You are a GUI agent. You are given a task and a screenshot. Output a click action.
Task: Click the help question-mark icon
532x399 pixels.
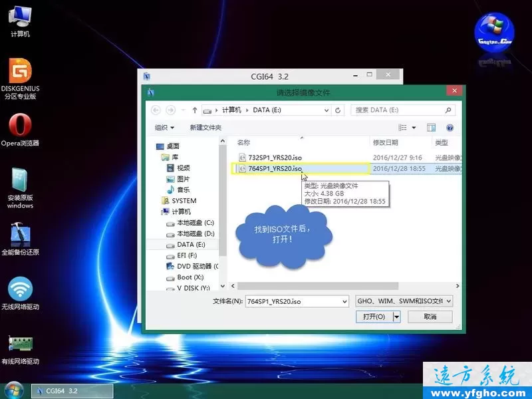(x=451, y=127)
